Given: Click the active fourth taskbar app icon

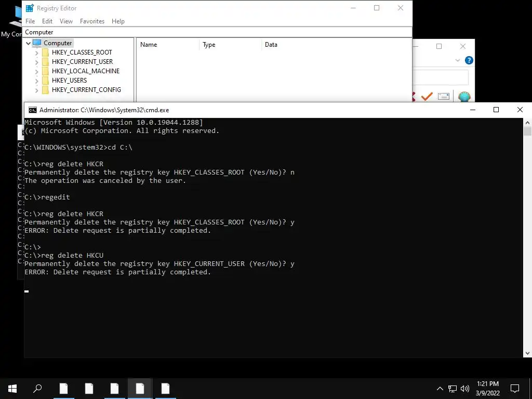Looking at the screenshot, I should pos(140,389).
